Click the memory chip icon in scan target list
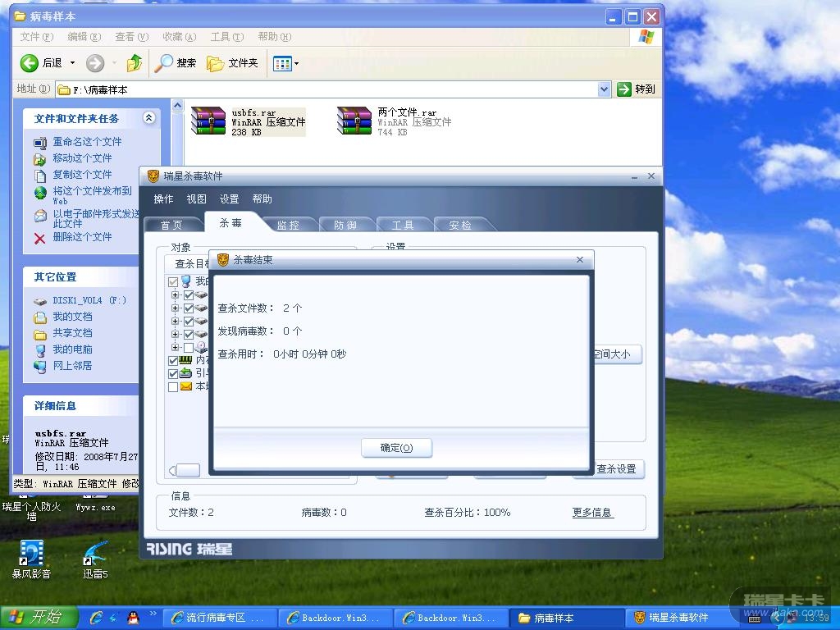Screen dimensions: 840x630 click(x=185, y=360)
